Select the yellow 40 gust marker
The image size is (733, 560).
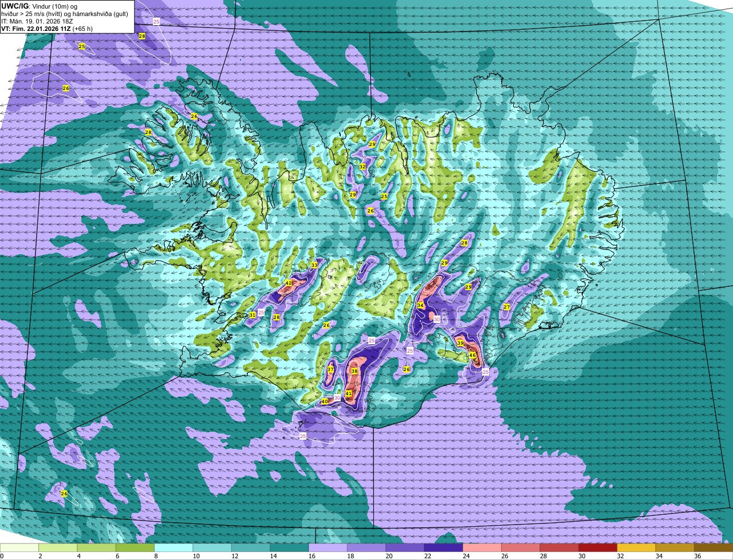[325, 401]
